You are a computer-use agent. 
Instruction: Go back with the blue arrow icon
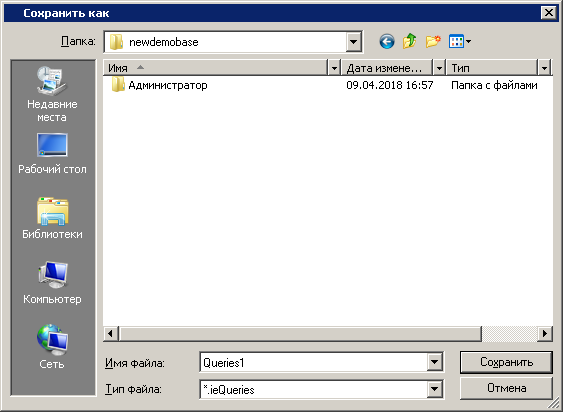pos(387,42)
